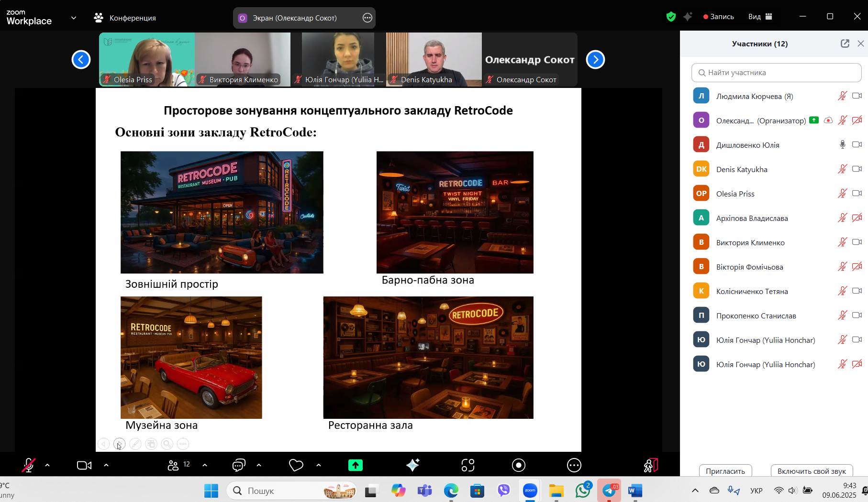This screenshot has width=868, height=502.
Task: Open the apps icon in bottom toolbar
Action: [x=467, y=465]
